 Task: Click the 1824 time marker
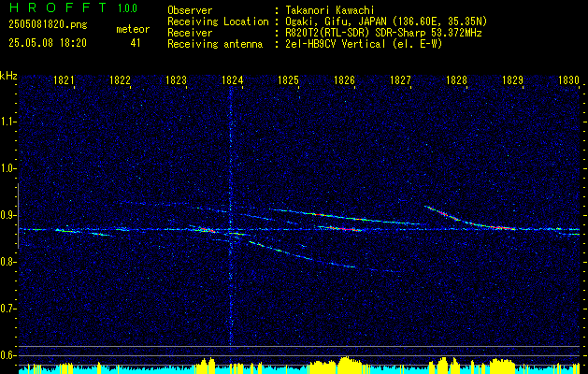pos(232,80)
